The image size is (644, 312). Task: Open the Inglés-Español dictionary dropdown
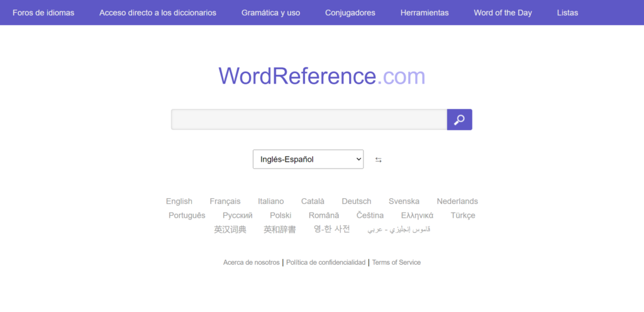pos(308,159)
